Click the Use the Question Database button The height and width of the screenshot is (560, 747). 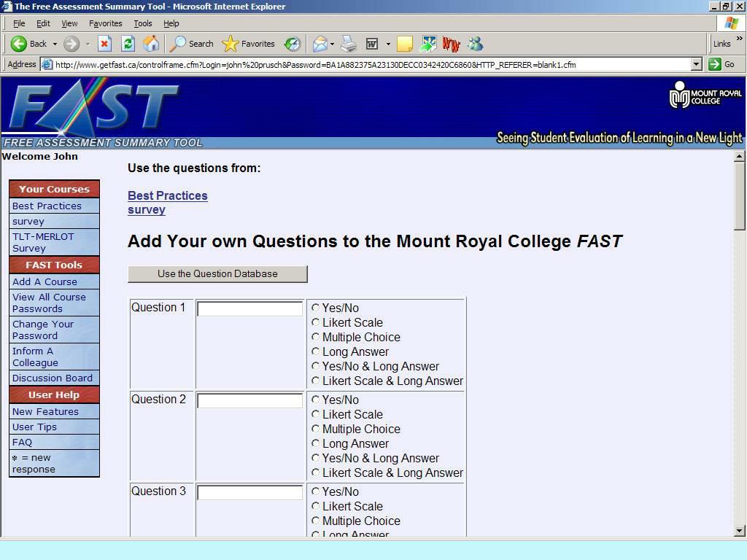(217, 274)
